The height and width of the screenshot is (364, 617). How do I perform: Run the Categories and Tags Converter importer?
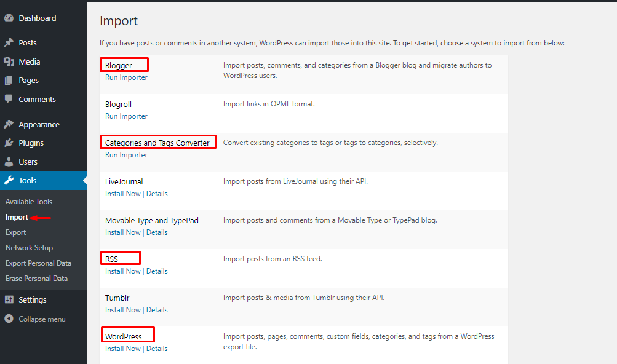click(125, 154)
